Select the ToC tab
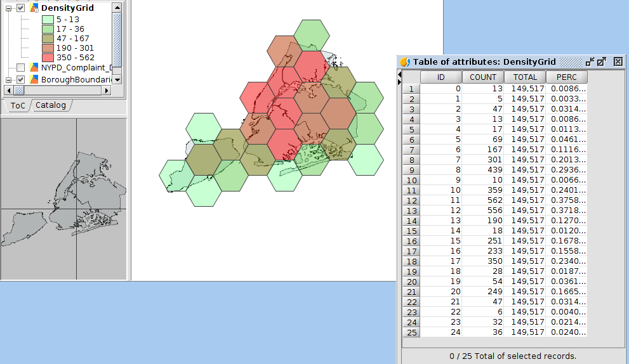629x364 pixels. point(18,105)
